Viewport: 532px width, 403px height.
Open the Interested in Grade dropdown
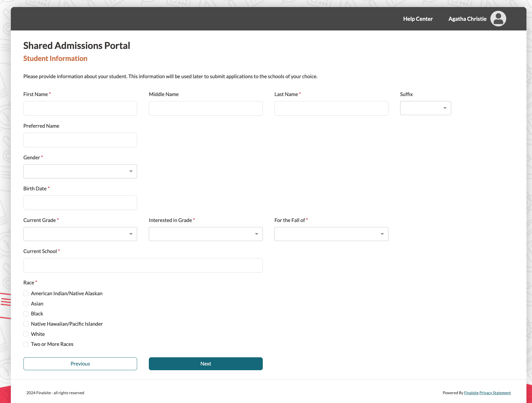[205, 234]
